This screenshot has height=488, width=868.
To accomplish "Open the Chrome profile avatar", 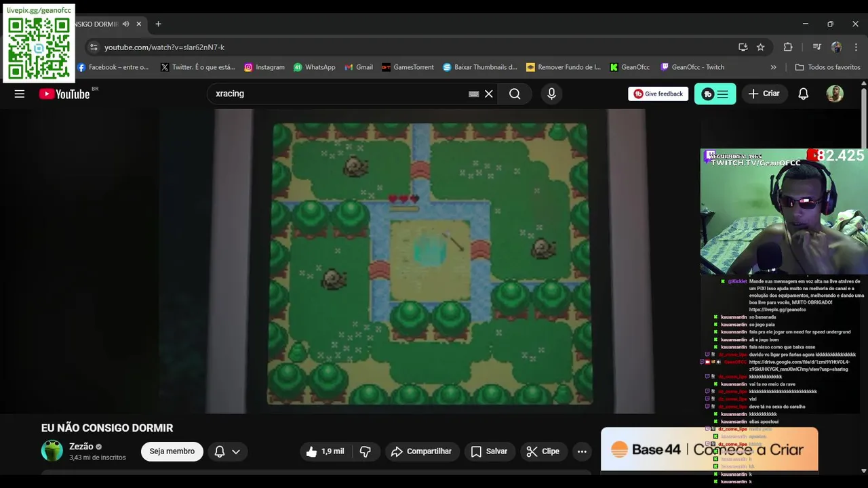I will (836, 47).
